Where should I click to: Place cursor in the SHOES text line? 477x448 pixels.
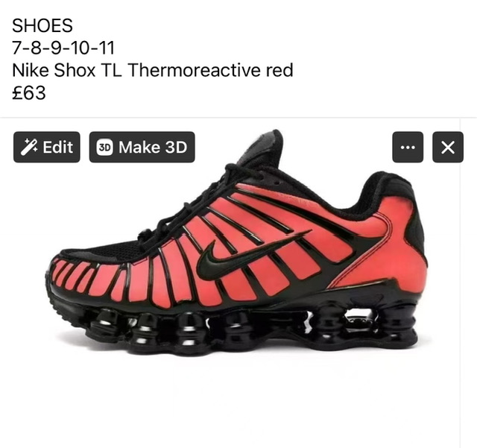tap(42, 25)
